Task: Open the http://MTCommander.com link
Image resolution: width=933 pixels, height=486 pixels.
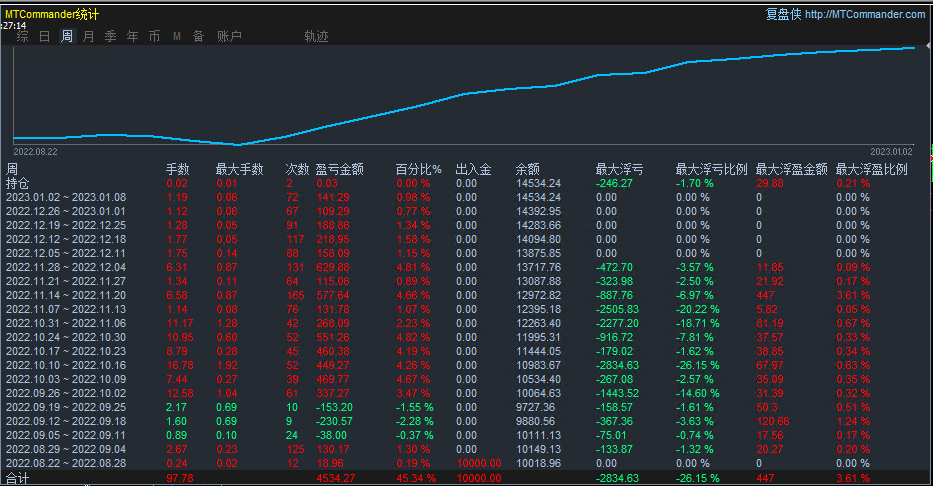Action: [x=865, y=14]
